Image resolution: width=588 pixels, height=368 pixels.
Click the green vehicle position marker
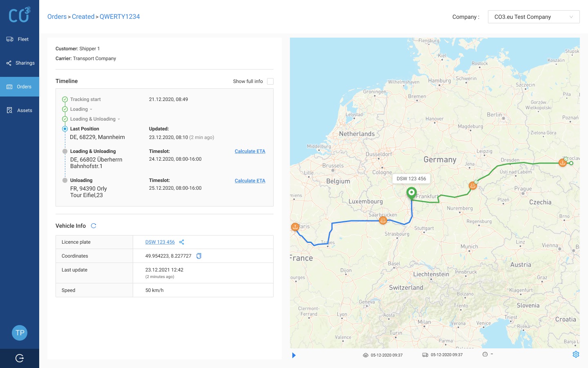[x=412, y=193]
